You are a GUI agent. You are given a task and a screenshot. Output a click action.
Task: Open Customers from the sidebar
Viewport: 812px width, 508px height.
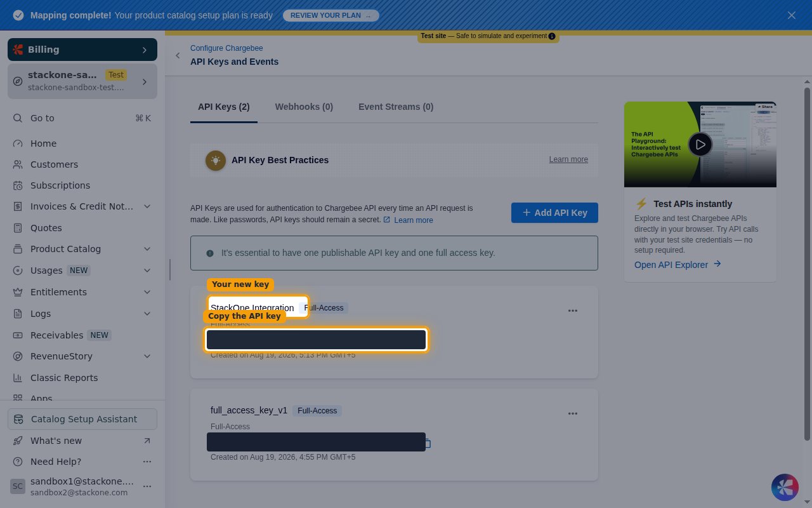pos(54,164)
